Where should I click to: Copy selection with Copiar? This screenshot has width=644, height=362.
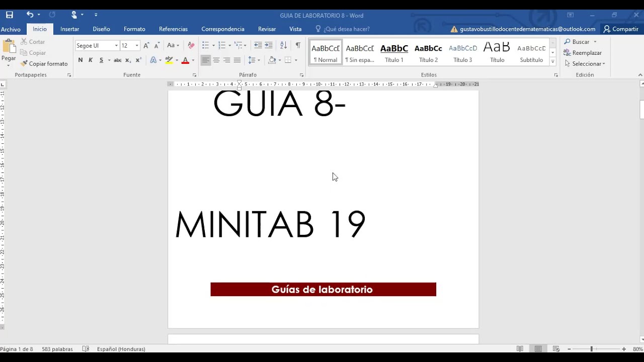tap(33, 53)
